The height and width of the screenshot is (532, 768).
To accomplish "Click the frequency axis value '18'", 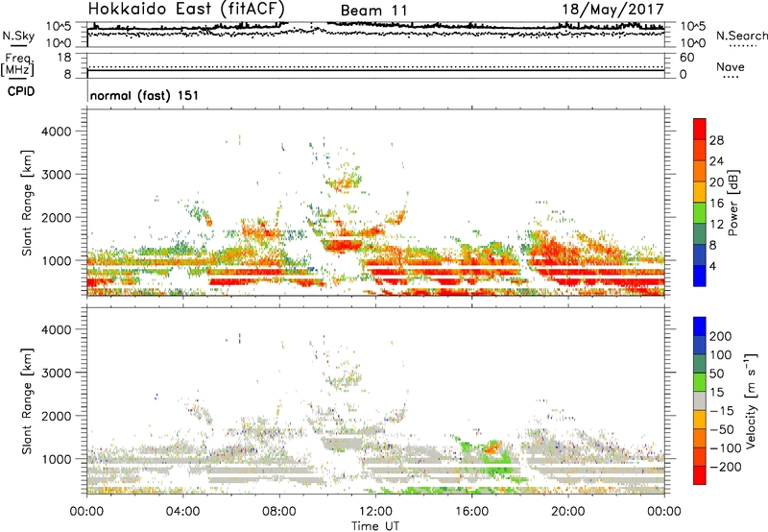I will click(x=64, y=58).
